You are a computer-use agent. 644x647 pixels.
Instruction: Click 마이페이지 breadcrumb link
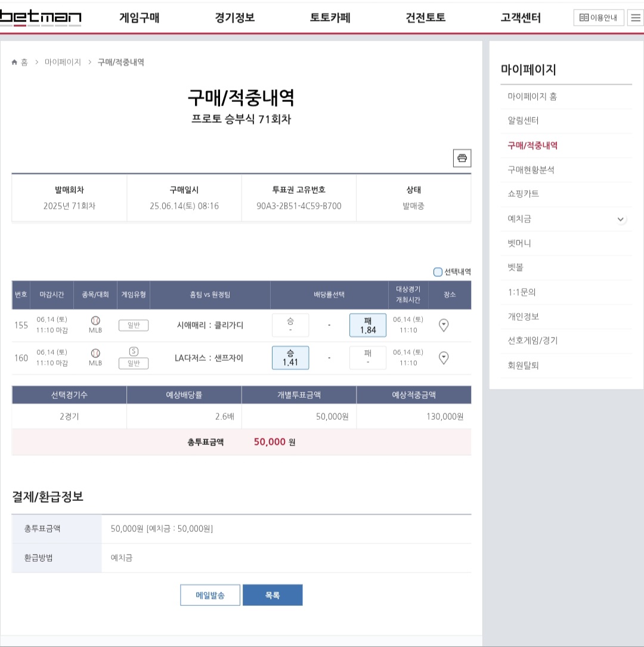click(x=63, y=63)
